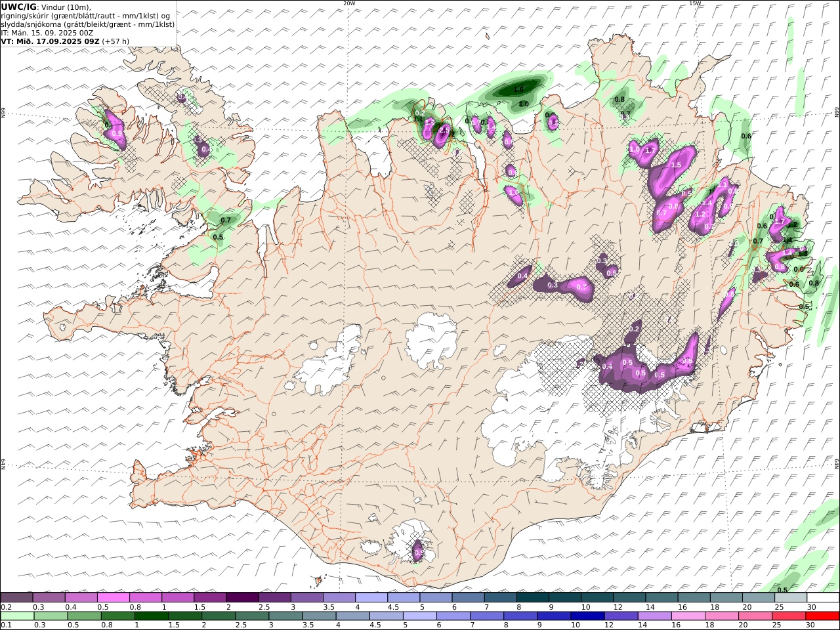Select the 25–30 rain scale swatch
Viewport: 840px width, 630px height.
click(x=788, y=616)
